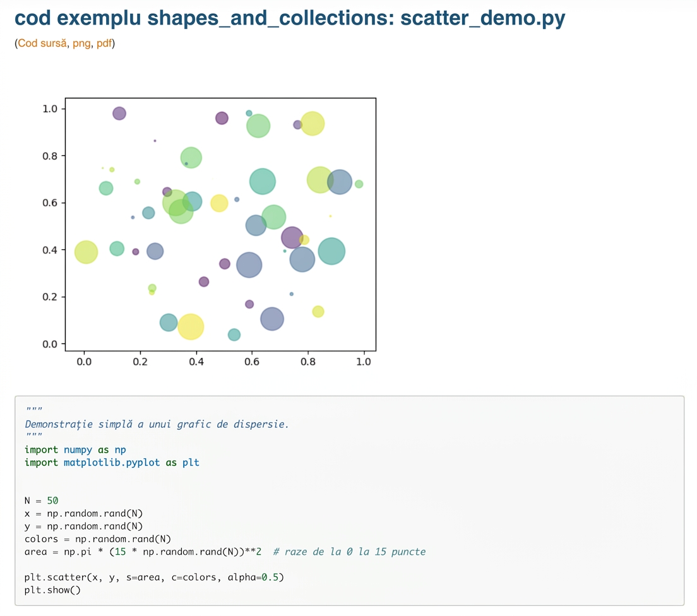The image size is (697, 616).
Task: Click the "colors = np.random.rand(N)" line
Action: click(98, 539)
